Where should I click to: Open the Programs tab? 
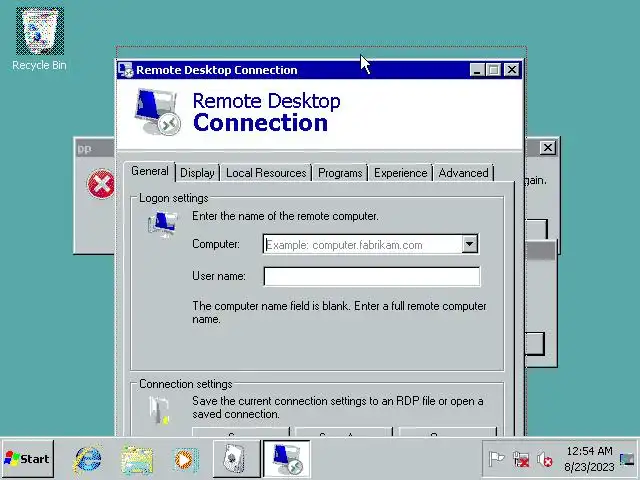[340, 173]
